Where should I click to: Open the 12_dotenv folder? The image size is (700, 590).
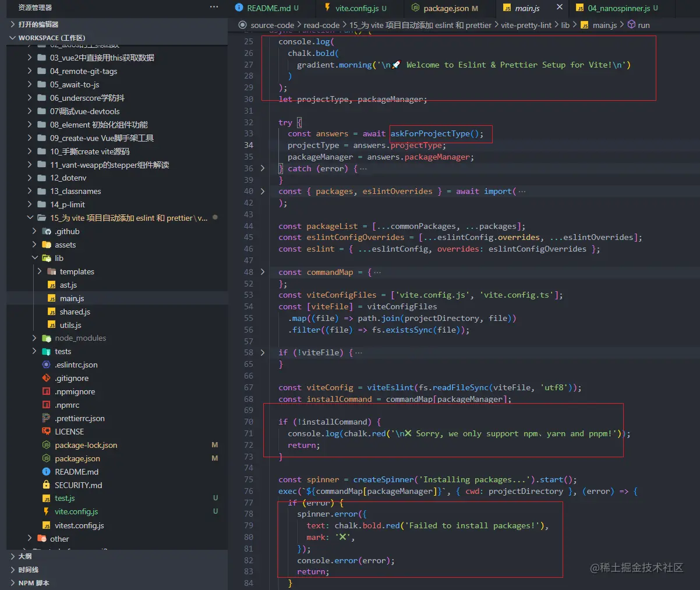point(68,178)
